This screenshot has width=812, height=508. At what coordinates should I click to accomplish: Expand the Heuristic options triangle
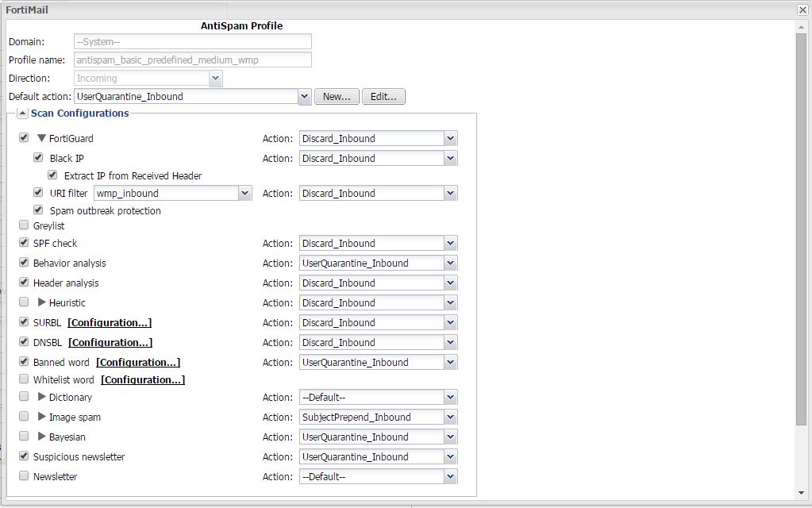click(x=42, y=302)
